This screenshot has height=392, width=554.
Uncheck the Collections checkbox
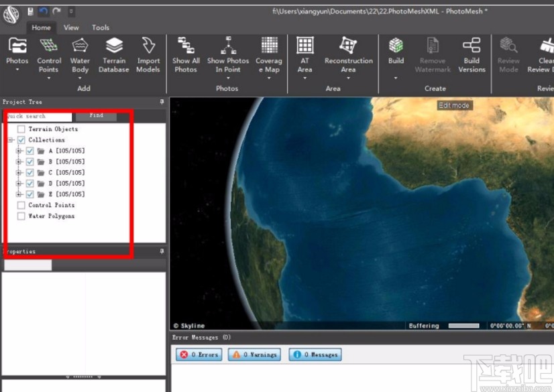pyautogui.click(x=21, y=140)
